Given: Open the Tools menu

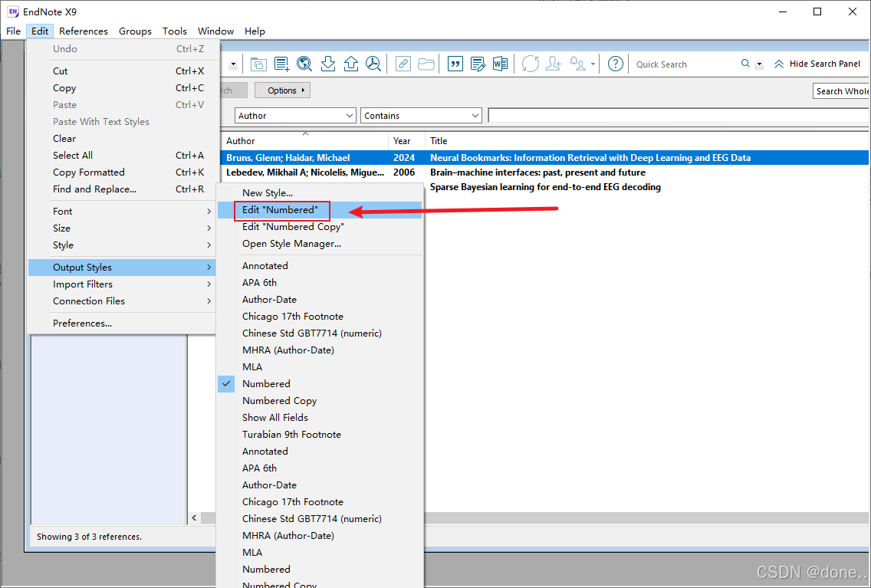Looking at the screenshot, I should 174,31.
